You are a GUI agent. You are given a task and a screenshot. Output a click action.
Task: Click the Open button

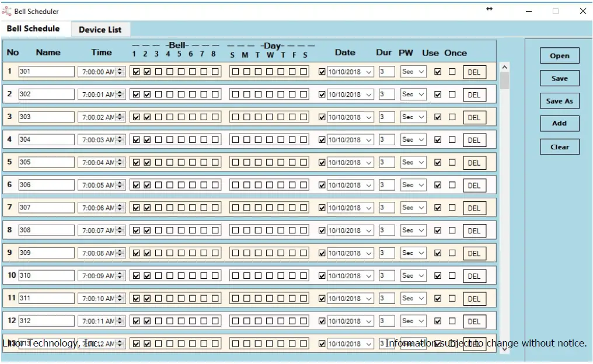click(x=559, y=55)
